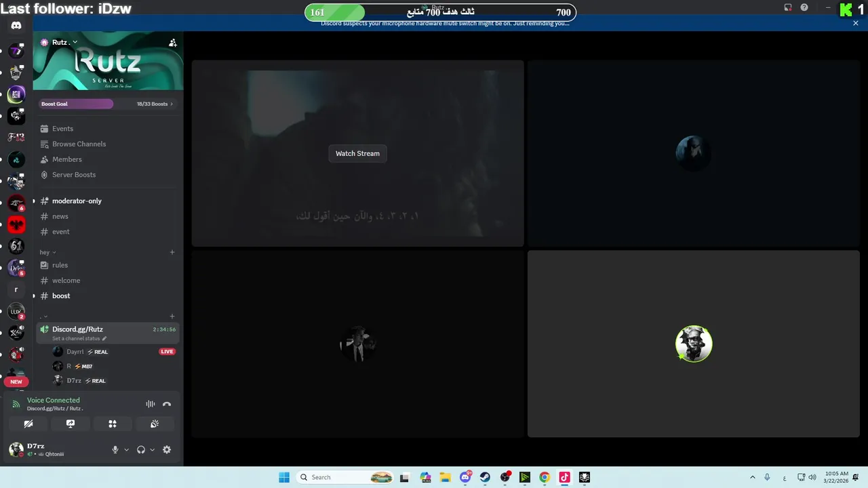Open Discord direct messages home icon

[16, 25]
